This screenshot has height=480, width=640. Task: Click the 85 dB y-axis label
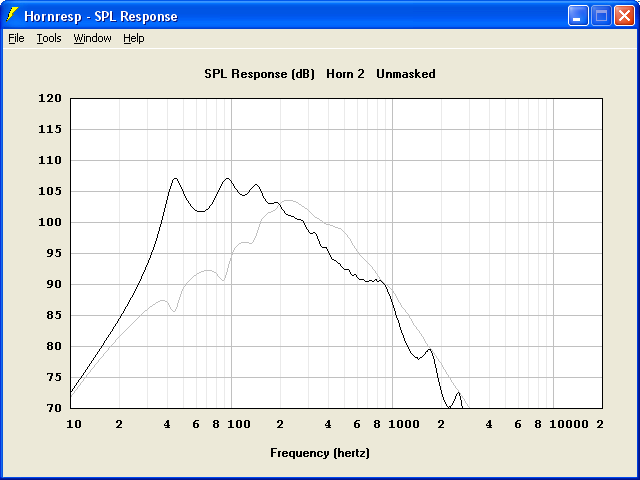coord(54,316)
